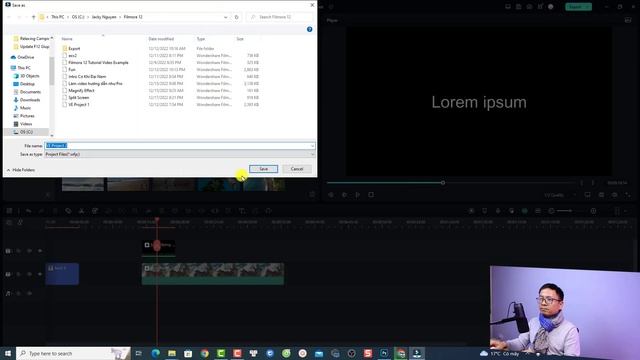Image resolution: width=640 pixels, height=360 pixels.
Task: Toggle visibility eye of upper video track
Action: 40,251
